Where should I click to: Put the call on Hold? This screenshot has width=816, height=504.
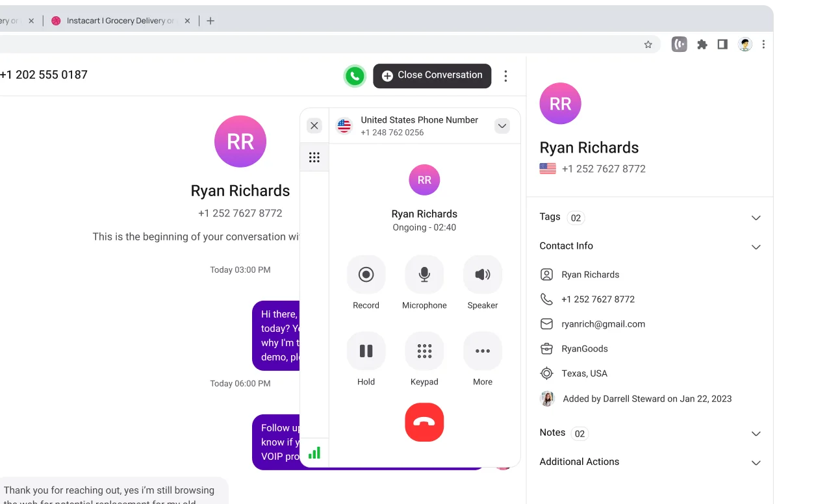point(366,351)
